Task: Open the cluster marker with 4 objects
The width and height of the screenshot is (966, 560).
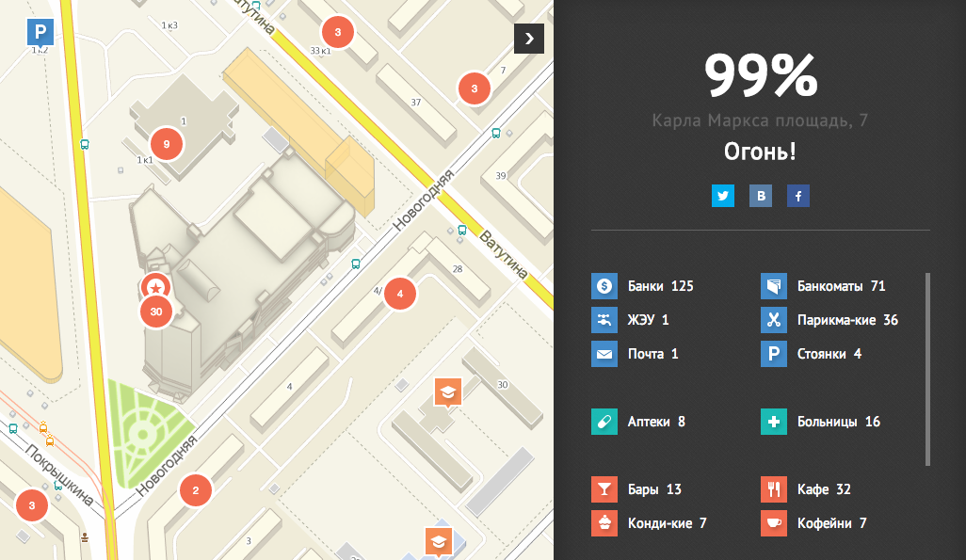Action: (x=400, y=294)
